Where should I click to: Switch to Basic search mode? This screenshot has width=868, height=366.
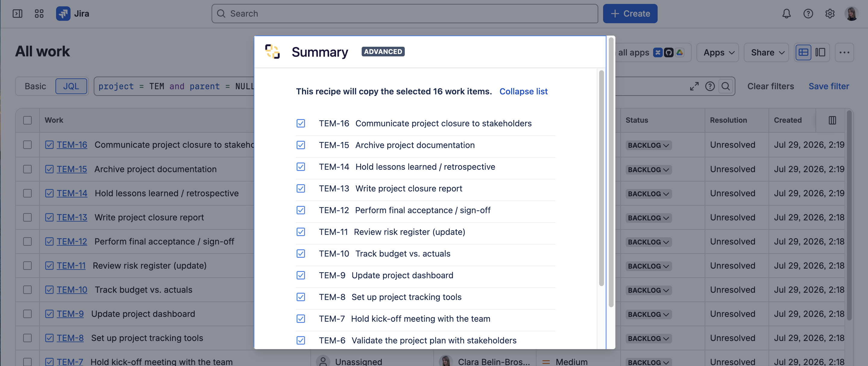click(x=35, y=86)
